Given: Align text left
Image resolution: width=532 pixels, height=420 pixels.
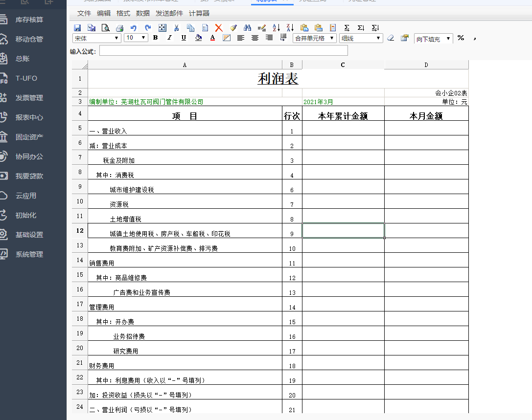Looking at the screenshot, I should pyautogui.click(x=241, y=38).
